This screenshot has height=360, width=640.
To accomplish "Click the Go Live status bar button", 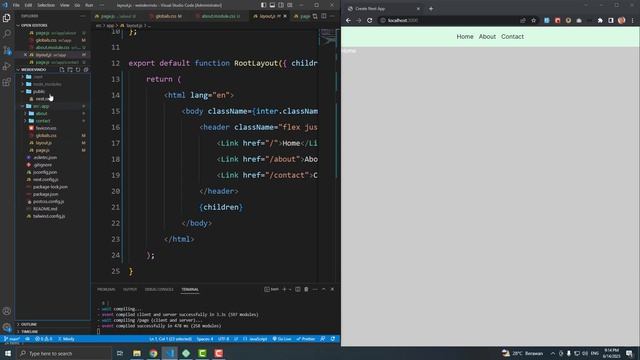I will tap(282, 339).
